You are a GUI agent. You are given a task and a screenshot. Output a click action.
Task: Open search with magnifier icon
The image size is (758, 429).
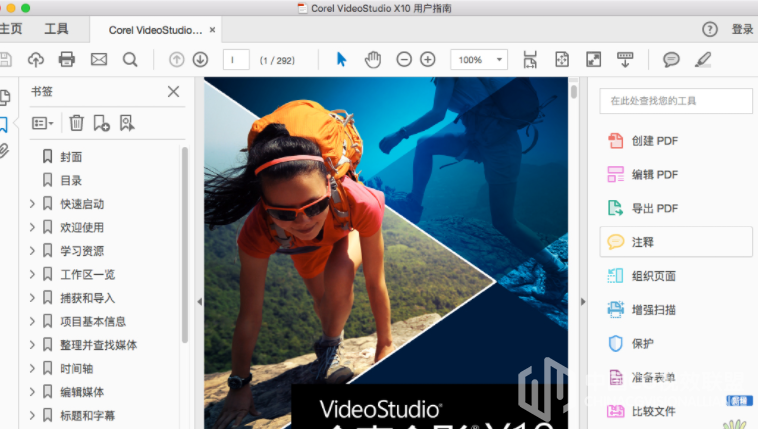tap(130, 59)
